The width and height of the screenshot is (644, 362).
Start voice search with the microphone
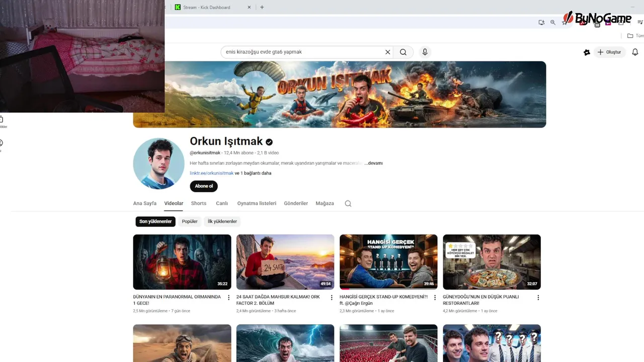(x=425, y=52)
